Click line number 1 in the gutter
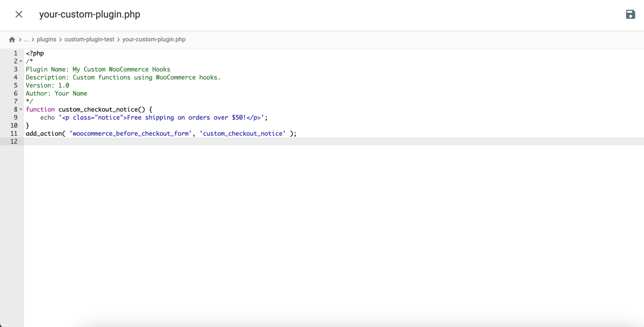This screenshot has height=327, width=644. pyautogui.click(x=16, y=53)
